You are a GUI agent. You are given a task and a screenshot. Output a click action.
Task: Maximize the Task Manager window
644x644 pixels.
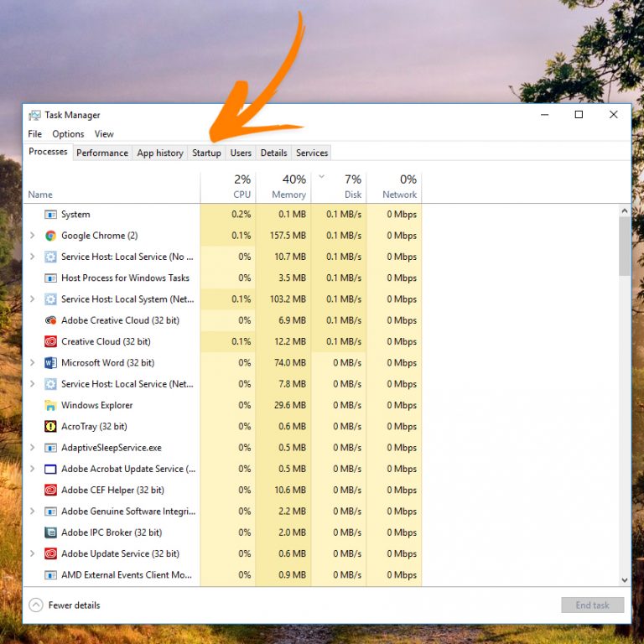click(x=579, y=115)
